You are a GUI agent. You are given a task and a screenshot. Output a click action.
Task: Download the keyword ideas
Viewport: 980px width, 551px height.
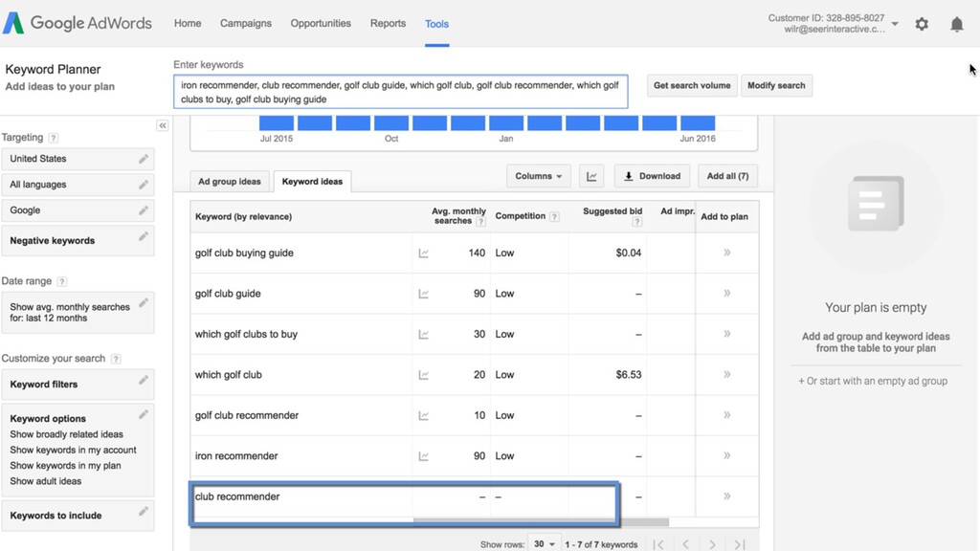[x=652, y=176]
